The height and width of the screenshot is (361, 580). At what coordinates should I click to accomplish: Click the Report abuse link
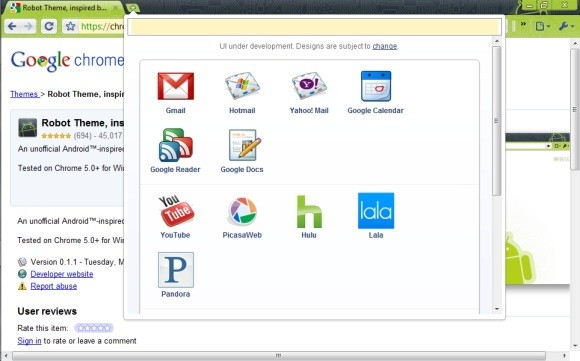54,286
